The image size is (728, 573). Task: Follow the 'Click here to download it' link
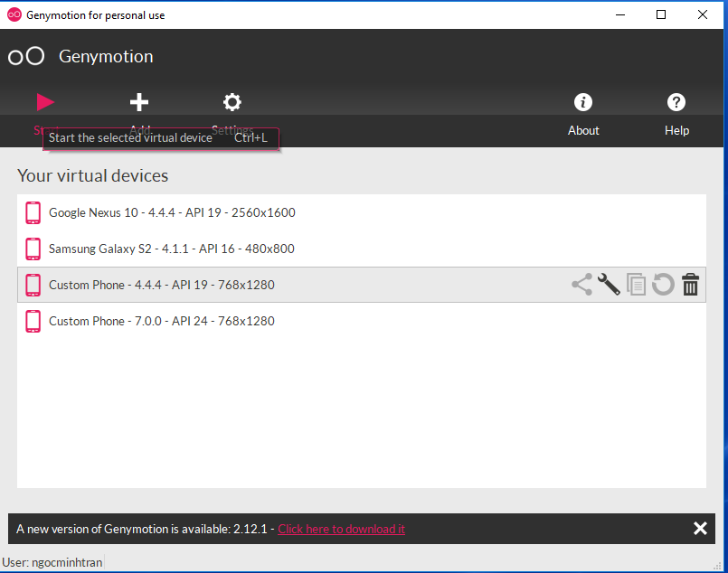click(341, 529)
